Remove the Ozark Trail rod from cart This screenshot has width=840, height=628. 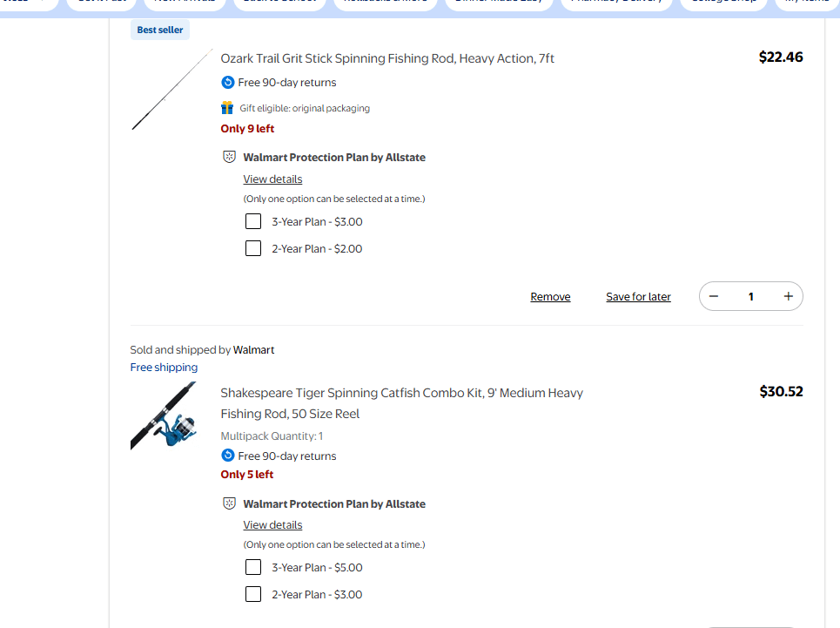coord(550,297)
